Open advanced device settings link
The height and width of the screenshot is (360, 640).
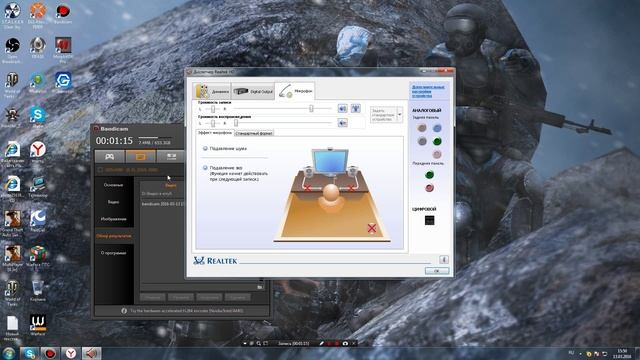(428, 91)
